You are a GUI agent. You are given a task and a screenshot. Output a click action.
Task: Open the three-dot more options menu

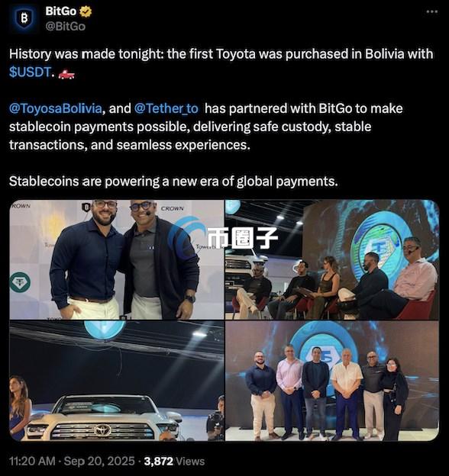[x=431, y=12]
